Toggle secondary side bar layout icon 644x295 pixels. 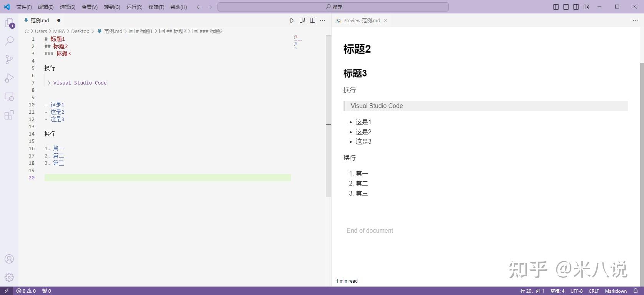(x=576, y=7)
